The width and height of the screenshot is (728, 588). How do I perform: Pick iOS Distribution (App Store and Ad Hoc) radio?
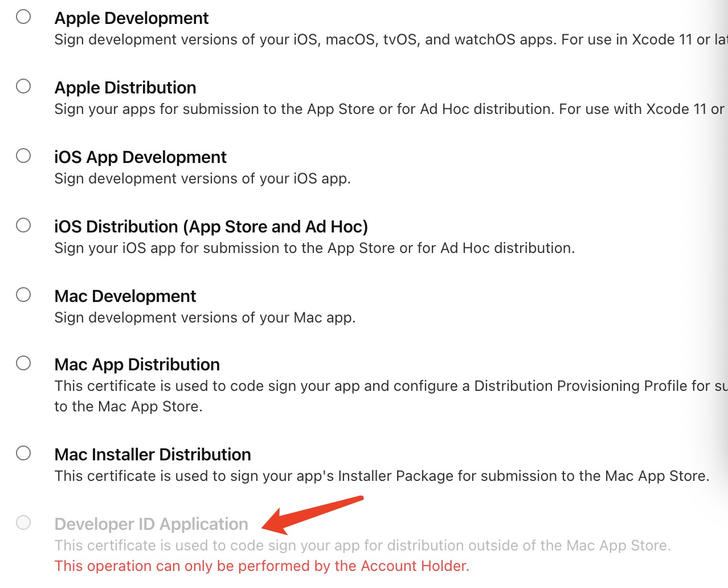pos(23,225)
